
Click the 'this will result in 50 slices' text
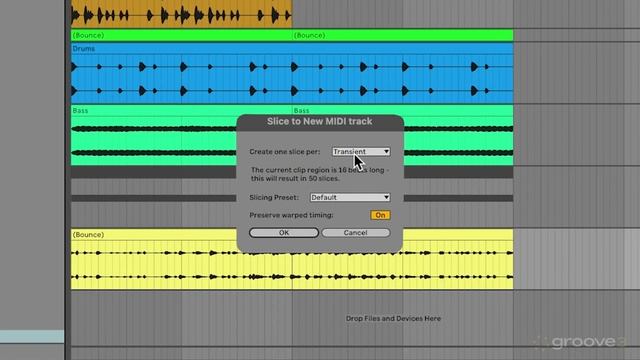(295, 179)
